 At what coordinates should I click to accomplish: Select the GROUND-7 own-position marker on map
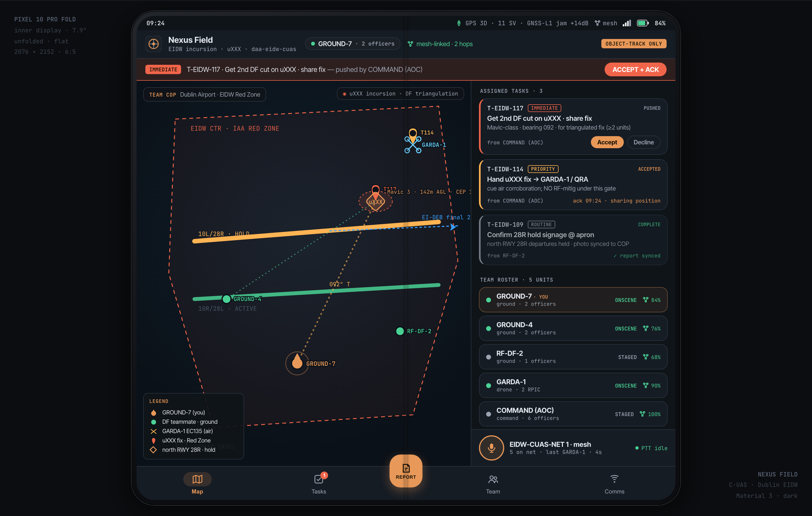click(x=297, y=363)
